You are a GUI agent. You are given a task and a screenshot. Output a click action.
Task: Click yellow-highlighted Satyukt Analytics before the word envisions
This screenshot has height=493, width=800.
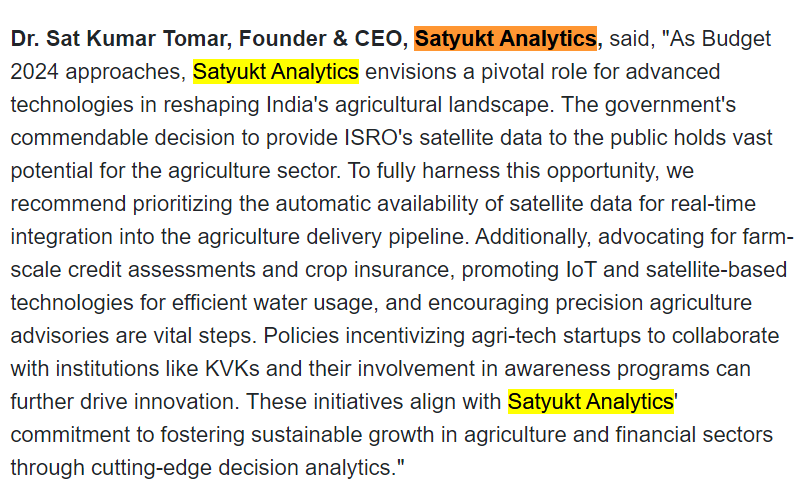(275, 73)
